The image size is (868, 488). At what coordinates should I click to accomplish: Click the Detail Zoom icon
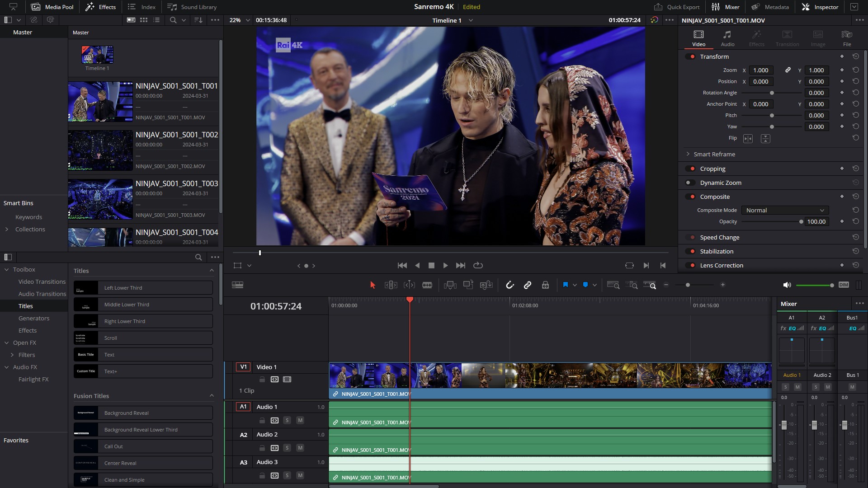pos(632,285)
